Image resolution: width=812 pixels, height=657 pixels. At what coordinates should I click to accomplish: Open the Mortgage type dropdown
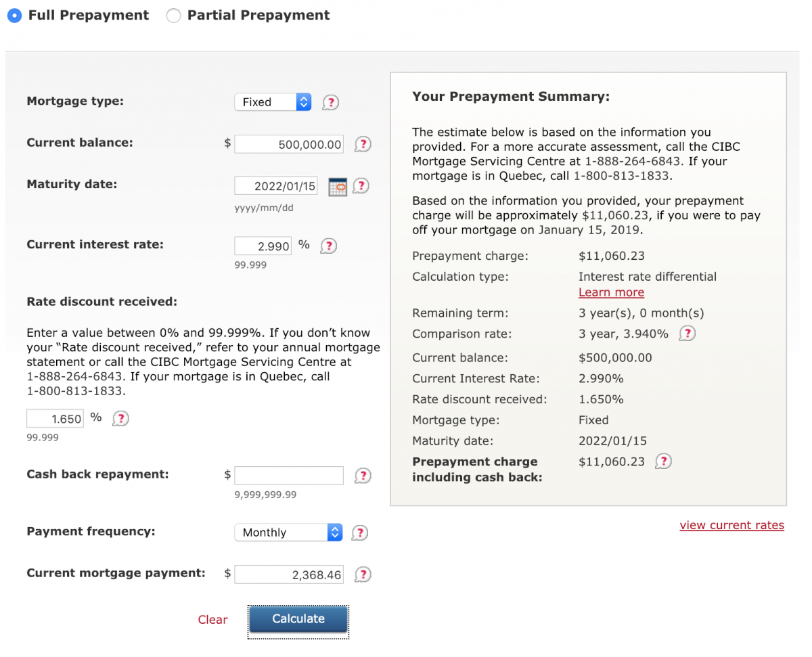[x=273, y=101]
